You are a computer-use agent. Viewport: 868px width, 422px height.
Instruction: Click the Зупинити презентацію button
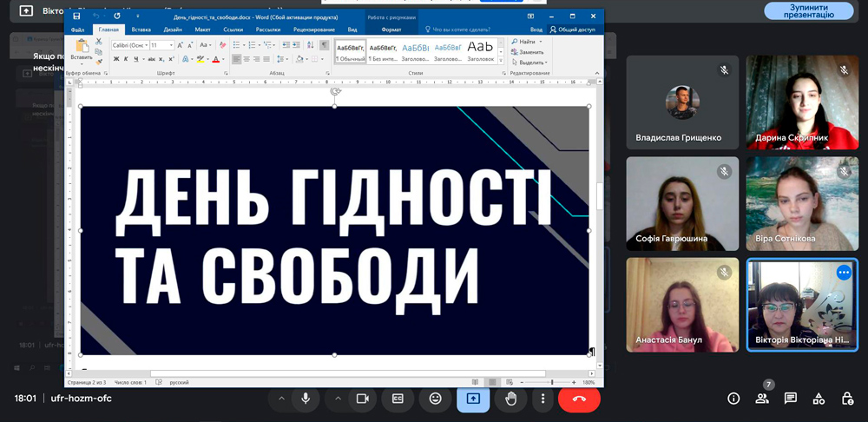809,11
